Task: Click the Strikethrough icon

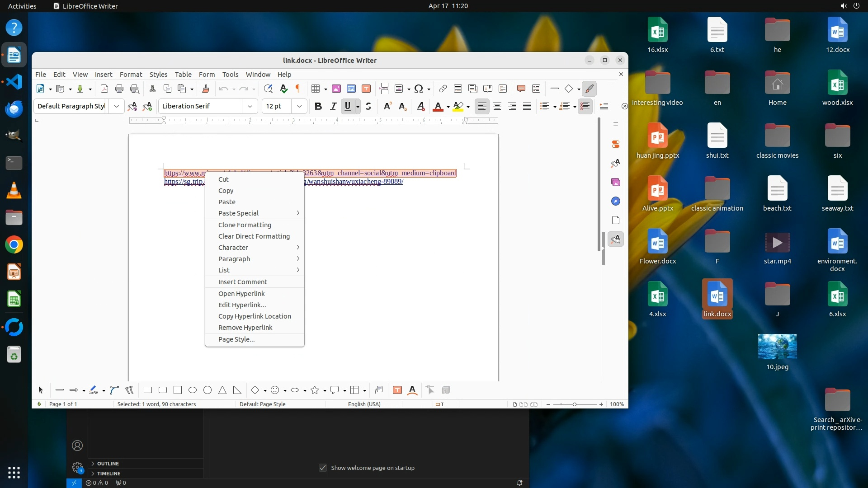Action: coord(368,106)
